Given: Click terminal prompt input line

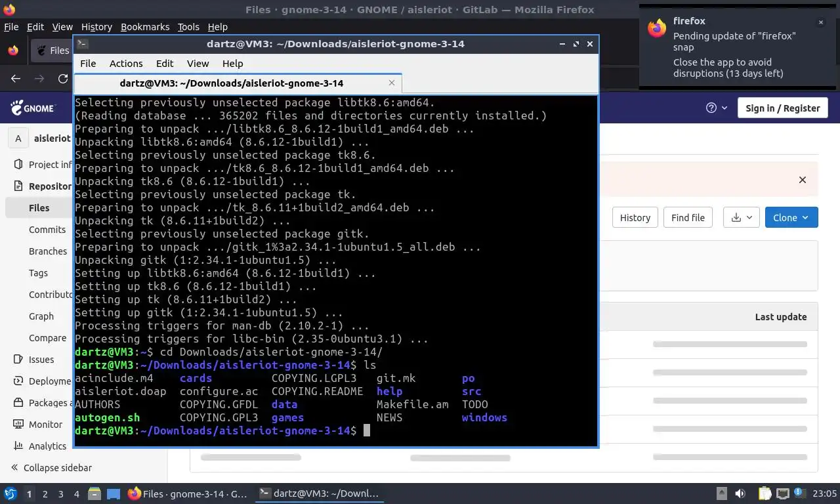Looking at the screenshot, I should pos(336,430).
